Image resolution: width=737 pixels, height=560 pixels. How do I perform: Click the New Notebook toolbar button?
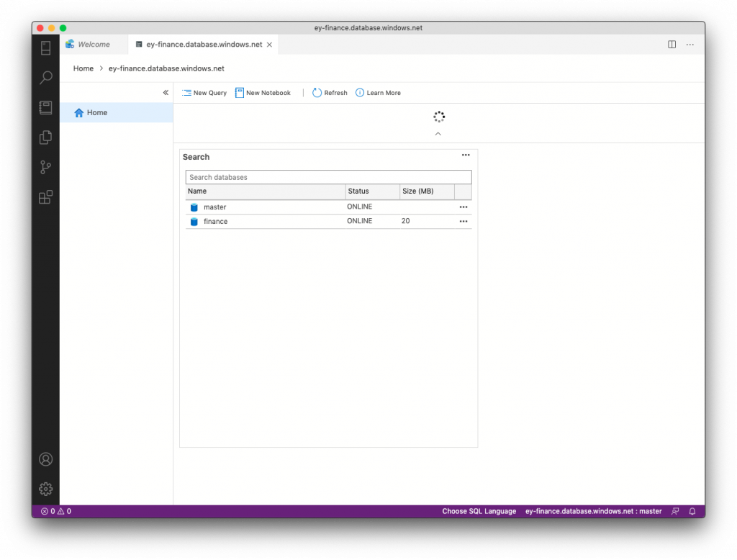click(x=263, y=93)
